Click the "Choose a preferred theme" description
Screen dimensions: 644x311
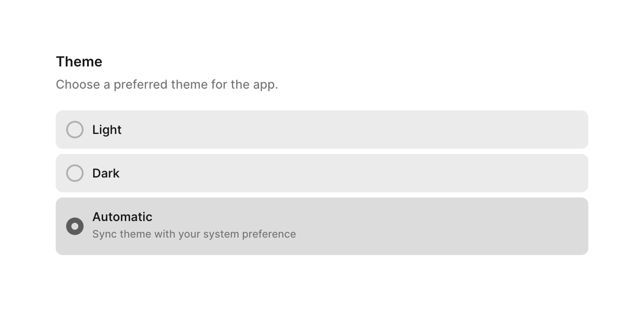tap(167, 85)
